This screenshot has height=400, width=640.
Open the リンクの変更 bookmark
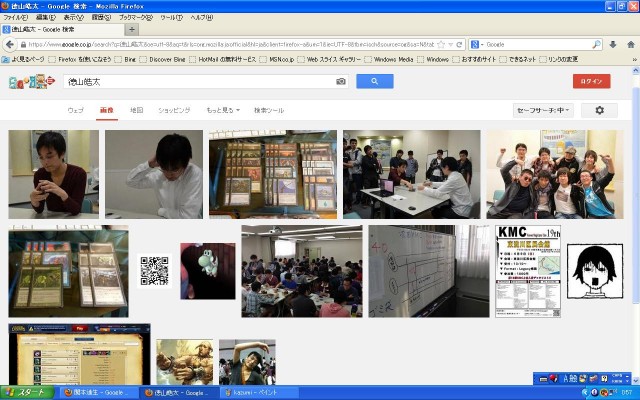pyautogui.click(x=559, y=60)
